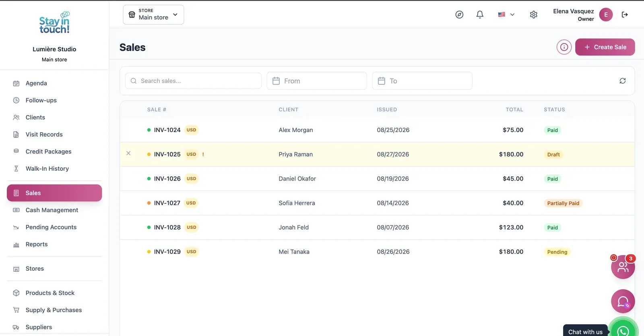Image resolution: width=644 pixels, height=336 pixels.
Task: Click the issued date 08/14/2026
Action: point(393,203)
